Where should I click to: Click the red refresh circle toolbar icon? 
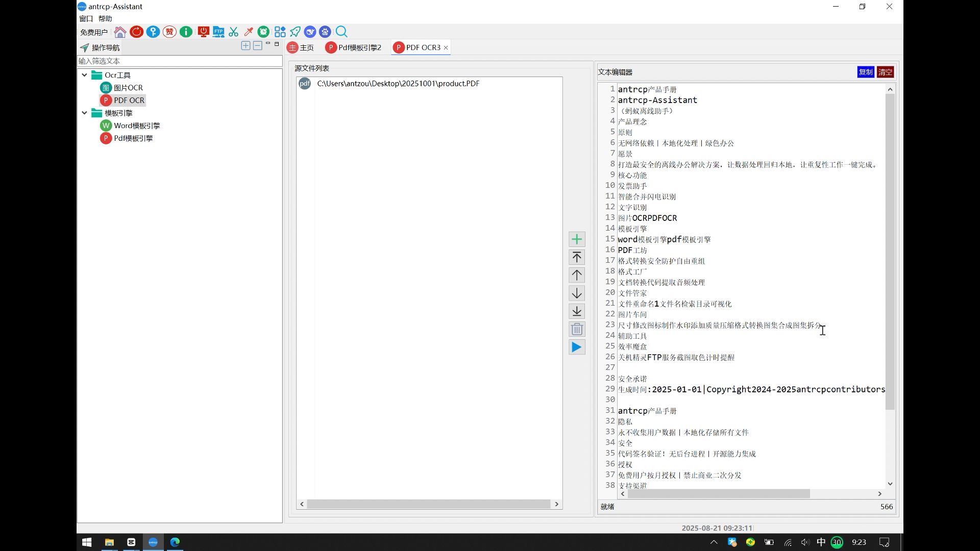[x=136, y=32]
